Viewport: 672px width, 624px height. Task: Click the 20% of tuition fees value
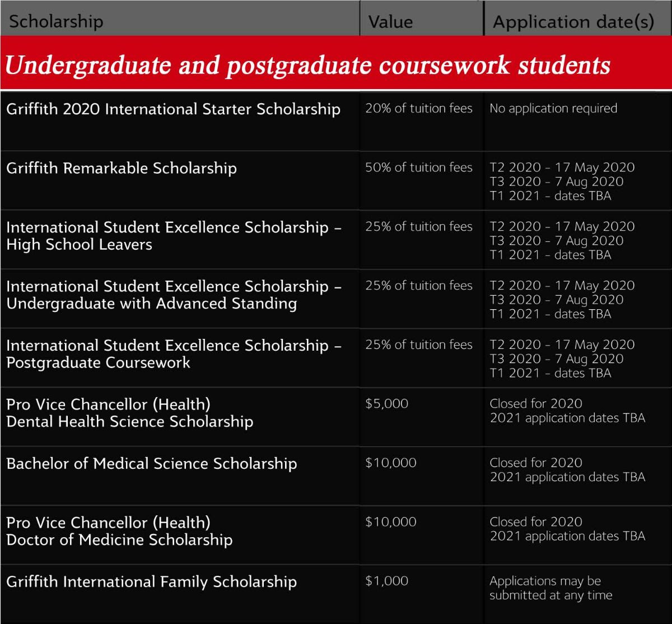[x=419, y=108]
